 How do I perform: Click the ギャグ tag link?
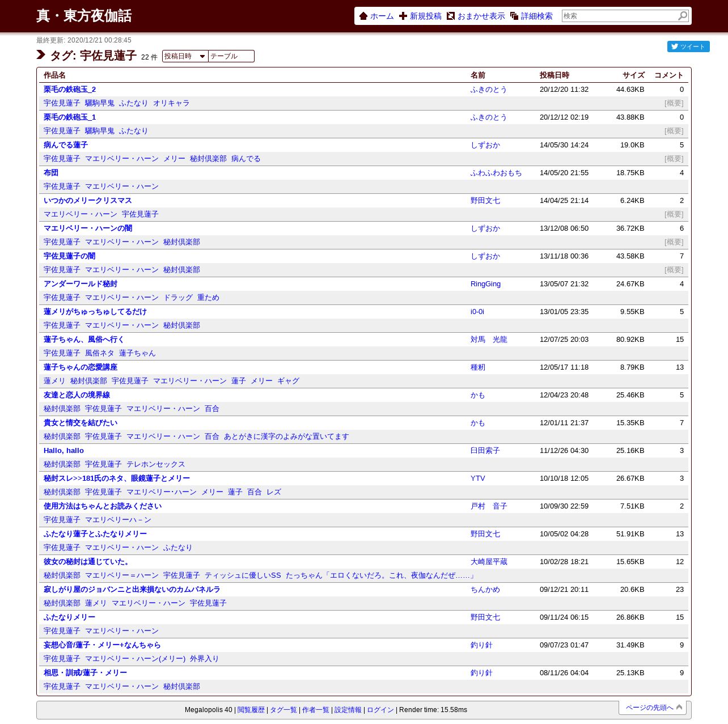click(288, 380)
